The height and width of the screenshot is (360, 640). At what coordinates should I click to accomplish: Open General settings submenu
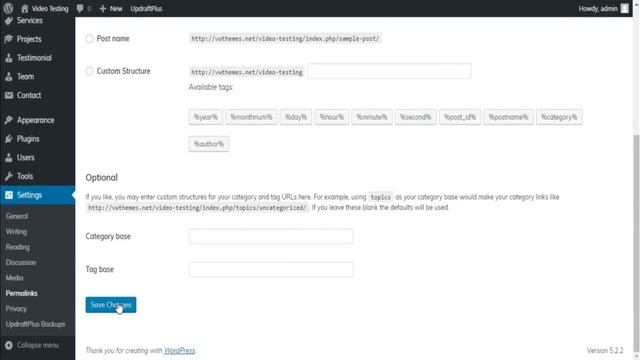(x=17, y=216)
